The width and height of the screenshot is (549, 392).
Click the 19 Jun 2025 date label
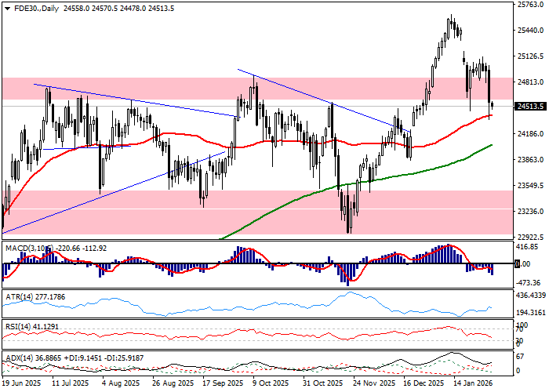24,384
